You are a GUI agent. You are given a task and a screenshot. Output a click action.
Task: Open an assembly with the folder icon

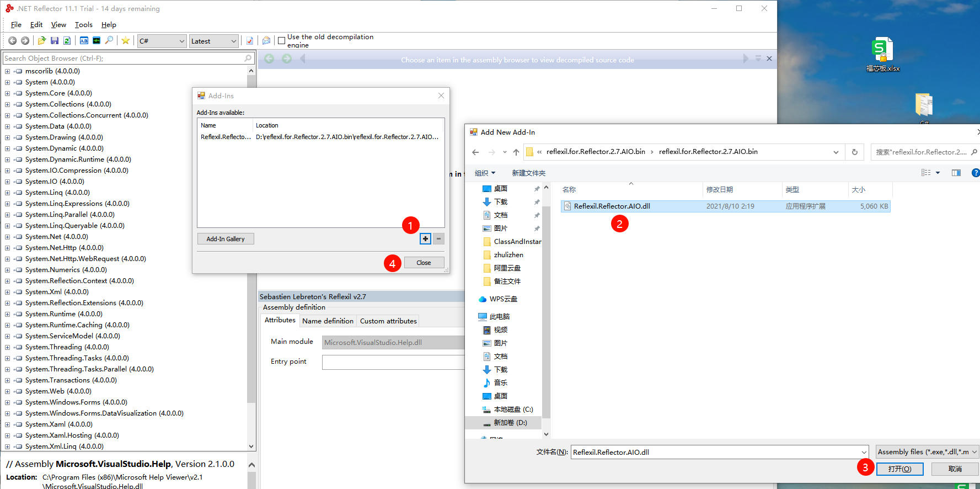[42, 41]
